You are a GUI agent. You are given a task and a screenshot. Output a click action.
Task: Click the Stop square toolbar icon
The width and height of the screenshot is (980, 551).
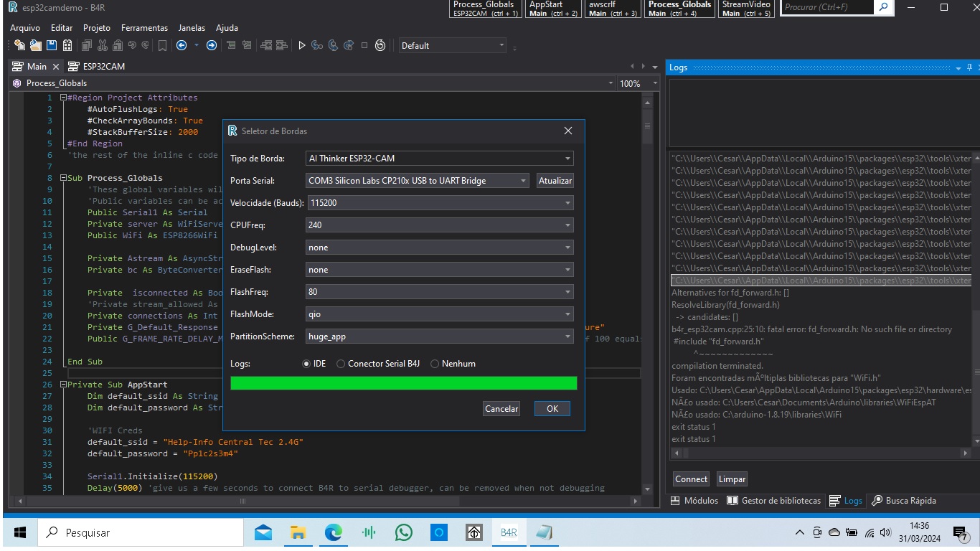click(364, 45)
